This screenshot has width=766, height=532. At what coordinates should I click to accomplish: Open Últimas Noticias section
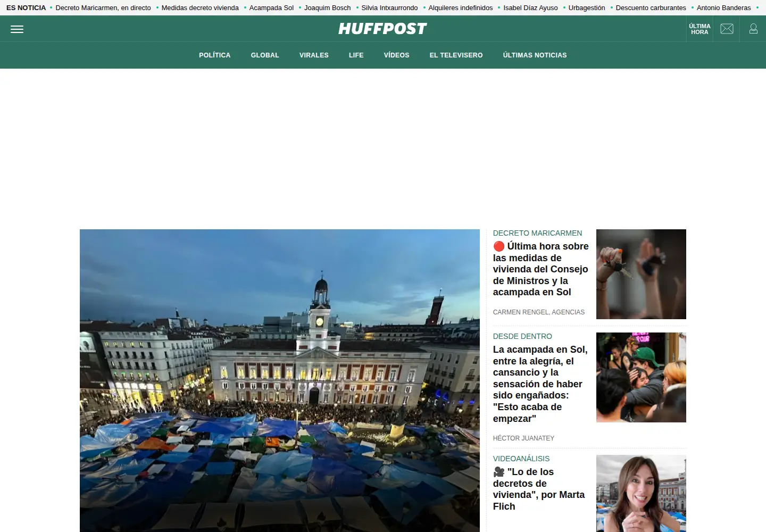click(x=535, y=55)
